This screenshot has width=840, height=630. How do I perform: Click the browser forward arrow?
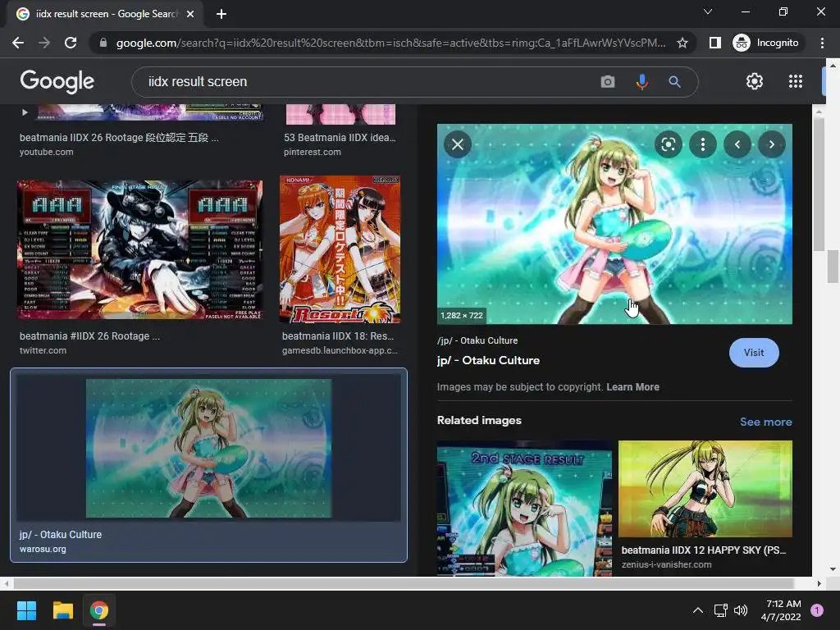[44, 43]
